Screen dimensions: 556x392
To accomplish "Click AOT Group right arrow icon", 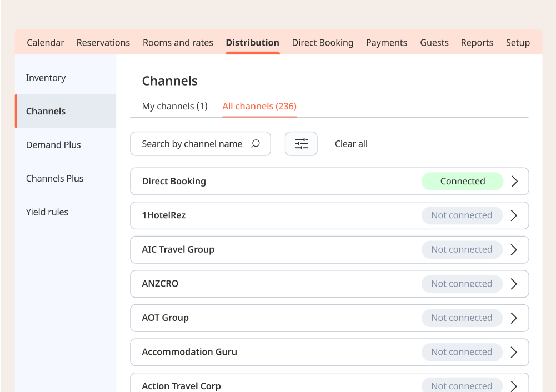I will (514, 318).
